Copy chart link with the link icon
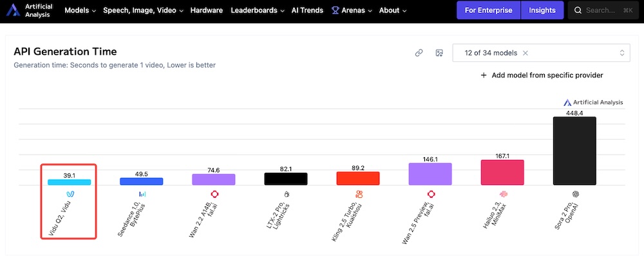This screenshot has height=263, width=644. (x=419, y=53)
